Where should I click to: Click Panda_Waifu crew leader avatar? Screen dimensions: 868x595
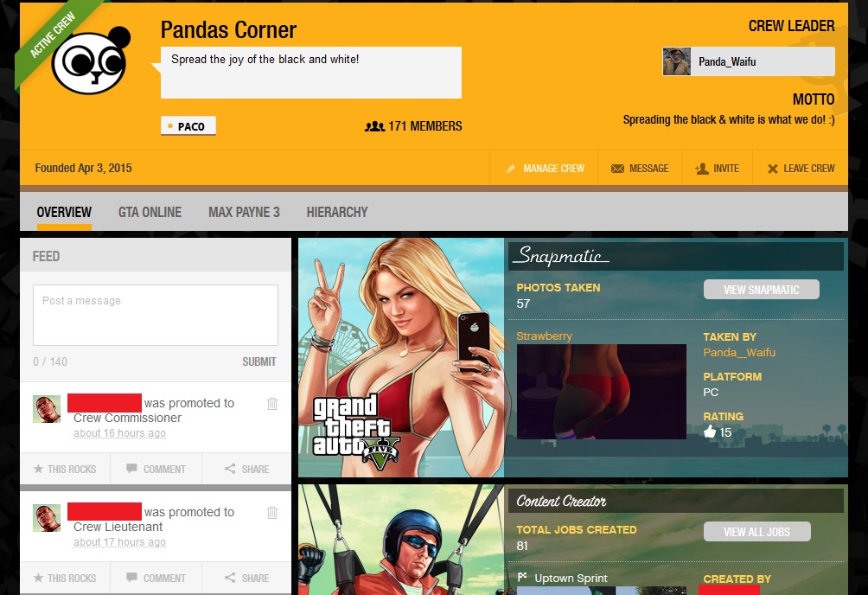tap(676, 61)
